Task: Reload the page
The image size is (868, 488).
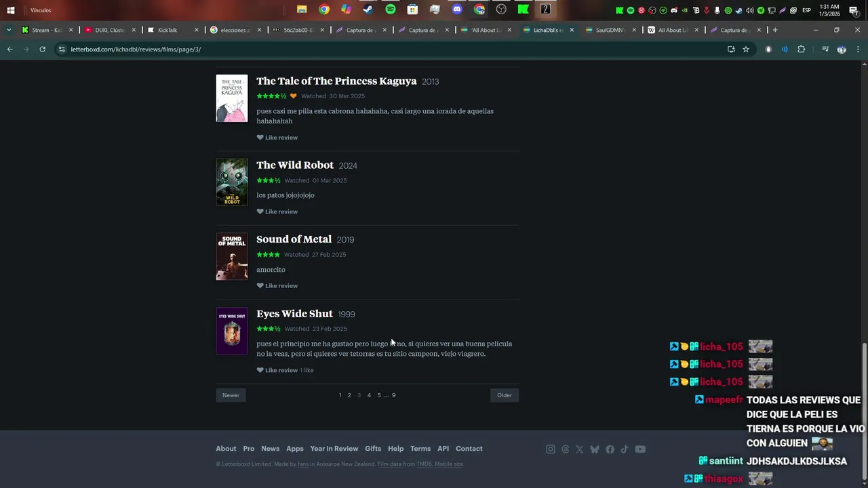Action: (42, 49)
